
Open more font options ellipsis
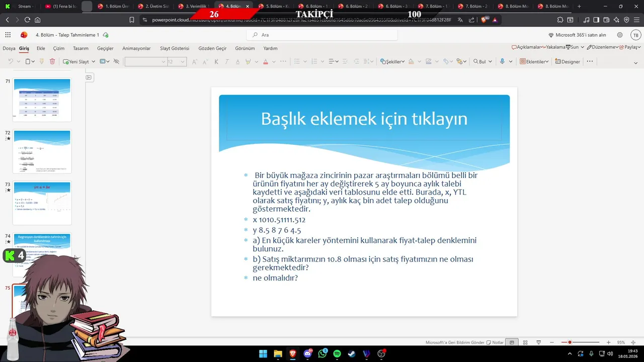283,61
